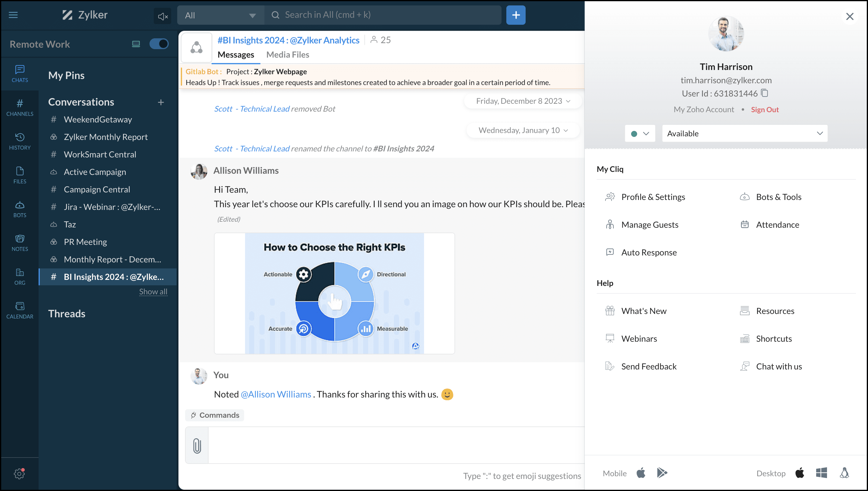Toggle the Remote Work switch
This screenshot has height=491, width=868.
tap(159, 44)
